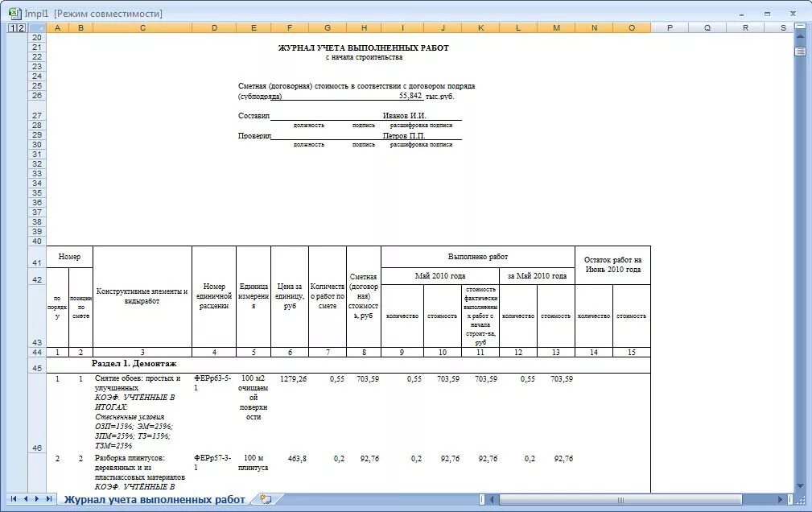This screenshot has height=512, width=812.
Task: Click the за Май 2010 года header cell
Action: [x=537, y=275]
